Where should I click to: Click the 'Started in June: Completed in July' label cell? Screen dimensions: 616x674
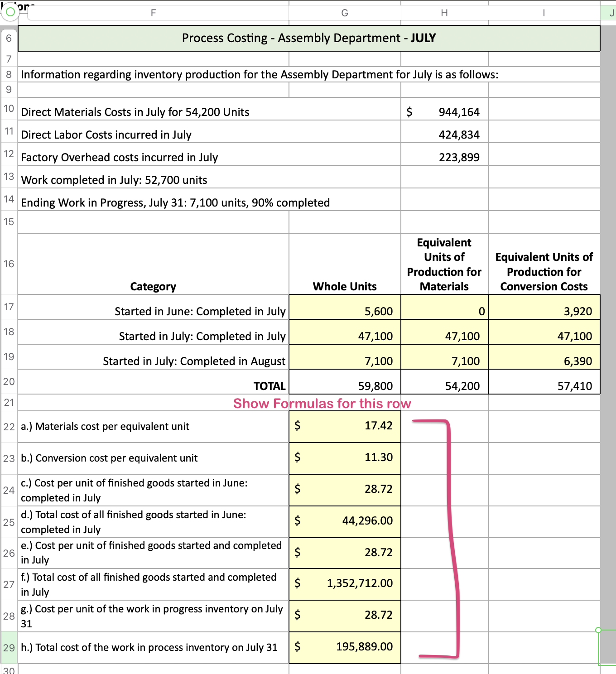[x=153, y=311]
